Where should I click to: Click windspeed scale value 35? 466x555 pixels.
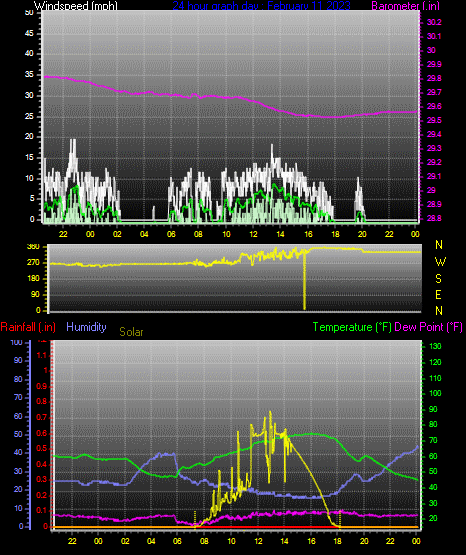coord(29,74)
